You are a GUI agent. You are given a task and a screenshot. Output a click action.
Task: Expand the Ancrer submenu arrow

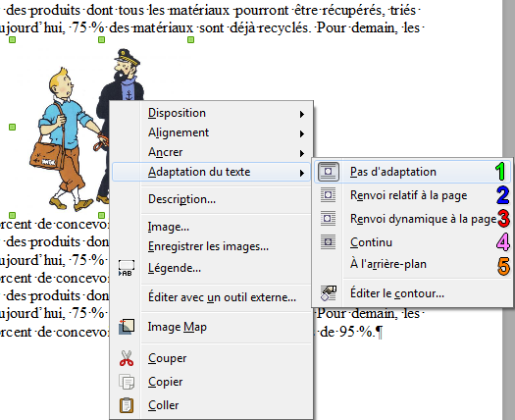302,153
